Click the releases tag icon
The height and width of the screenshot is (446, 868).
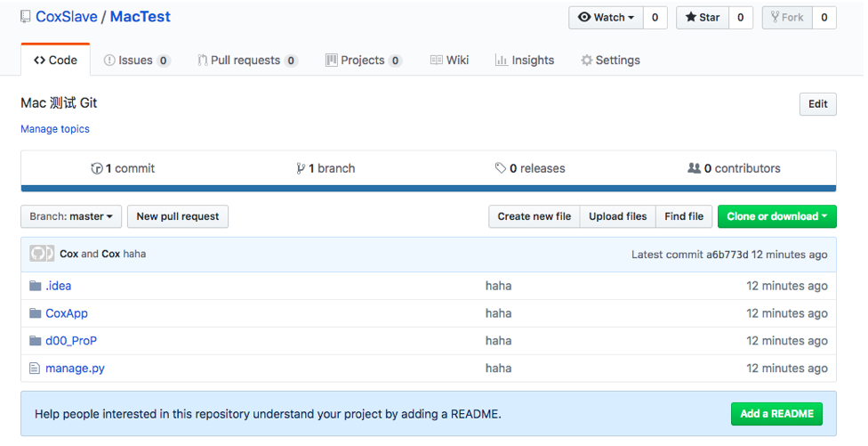(501, 168)
